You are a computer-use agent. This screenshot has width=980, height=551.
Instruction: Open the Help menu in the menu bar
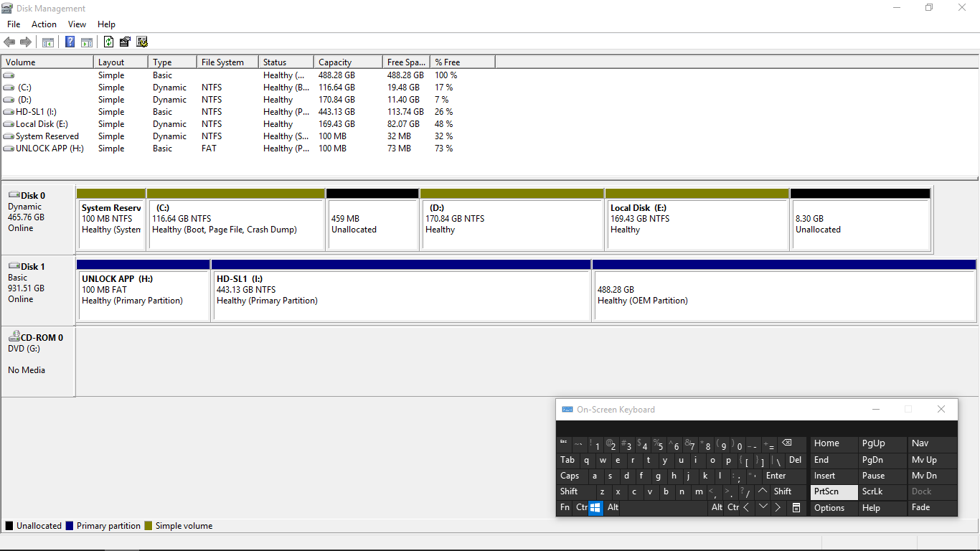pos(106,24)
